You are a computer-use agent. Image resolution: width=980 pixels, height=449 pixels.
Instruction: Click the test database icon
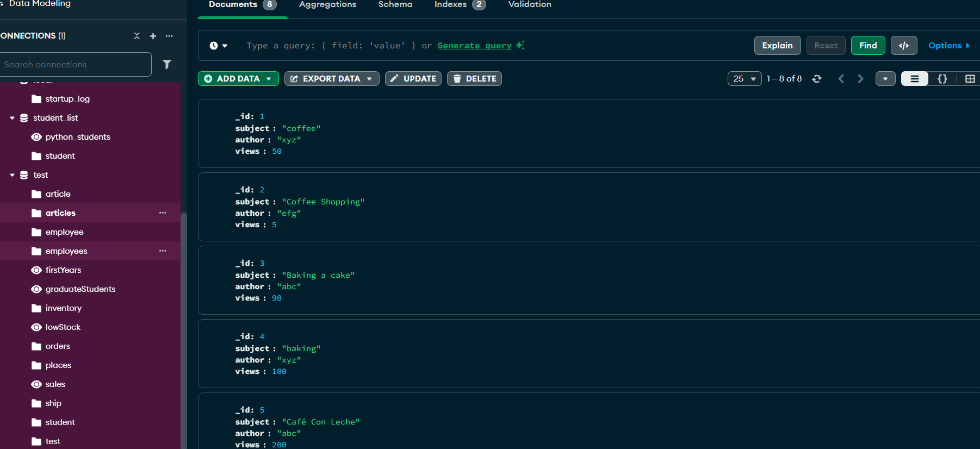point(24,175)
